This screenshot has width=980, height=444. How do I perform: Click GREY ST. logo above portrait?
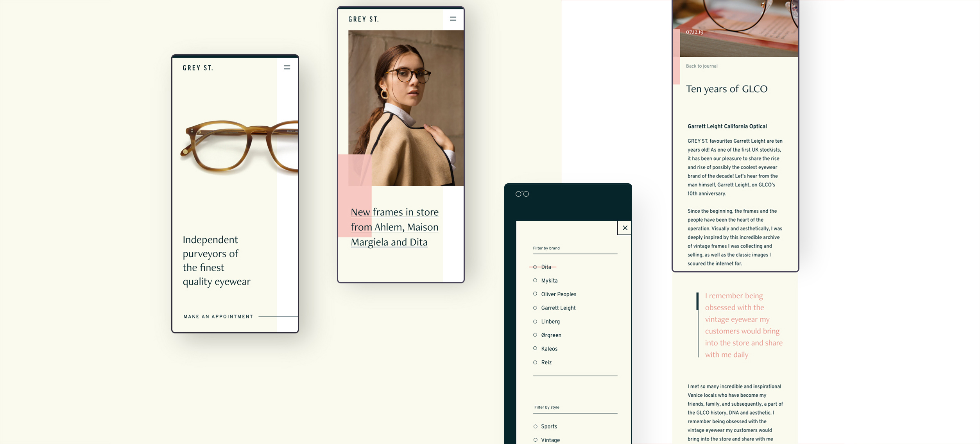click(364, 19)
